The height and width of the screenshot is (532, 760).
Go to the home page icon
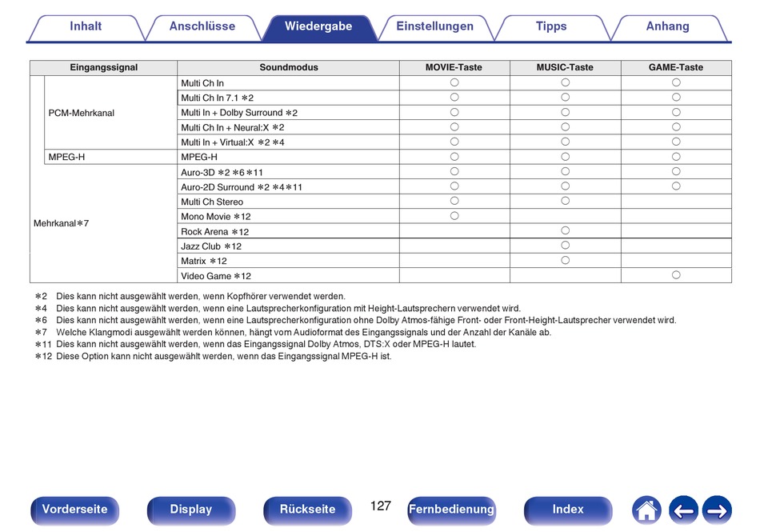[646, 510]
